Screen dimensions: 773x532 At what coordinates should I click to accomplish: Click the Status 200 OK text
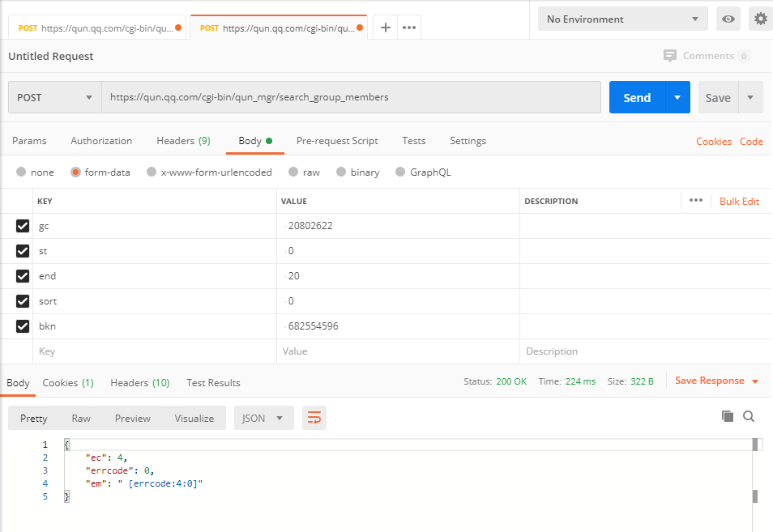click(x=495, y=381)
